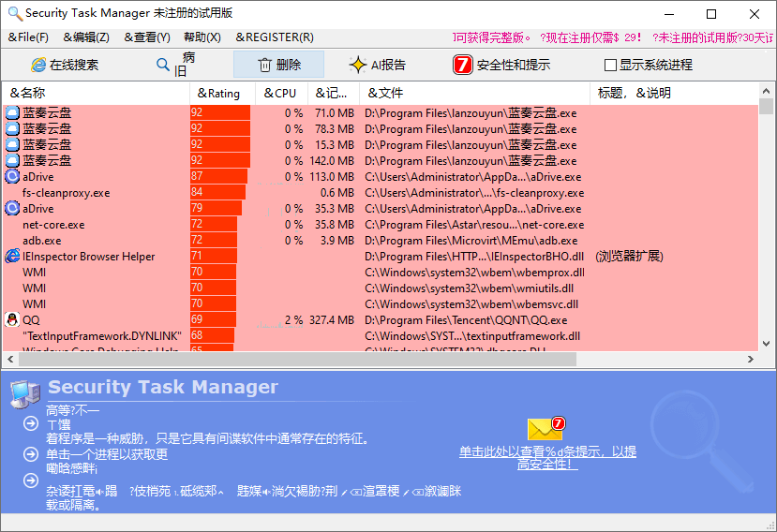Sort by the 标题, &说明 column header
This screenshot has height=532, width=777.
[x=674, y=93]
